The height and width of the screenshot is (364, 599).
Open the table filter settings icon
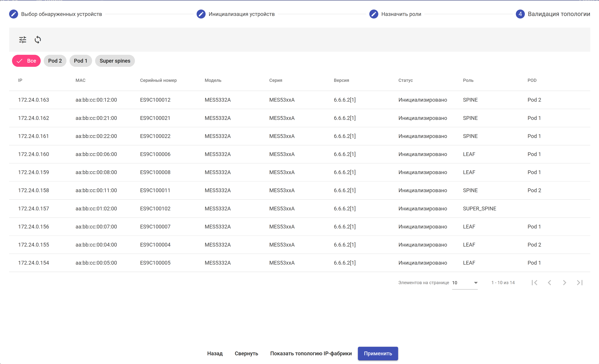23,40
